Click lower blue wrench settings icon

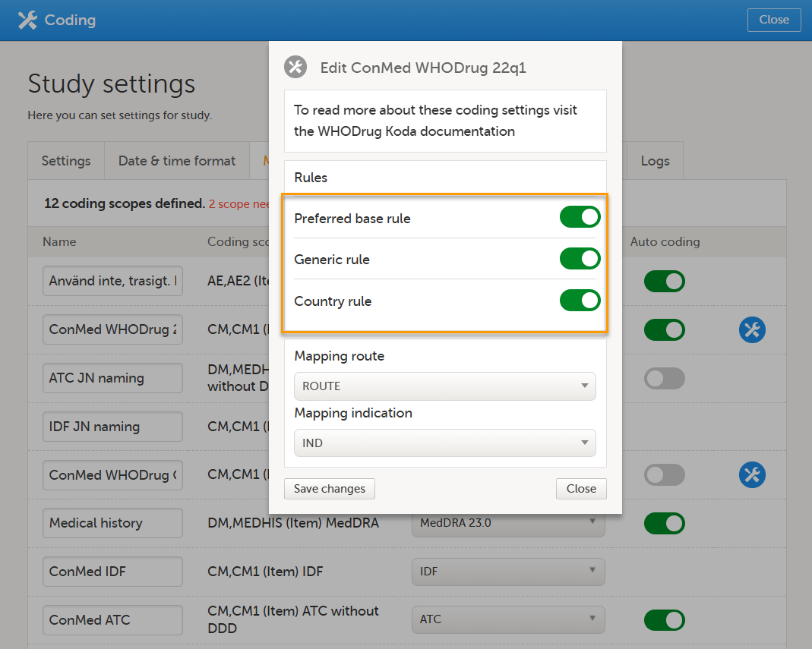pos(751,475)
